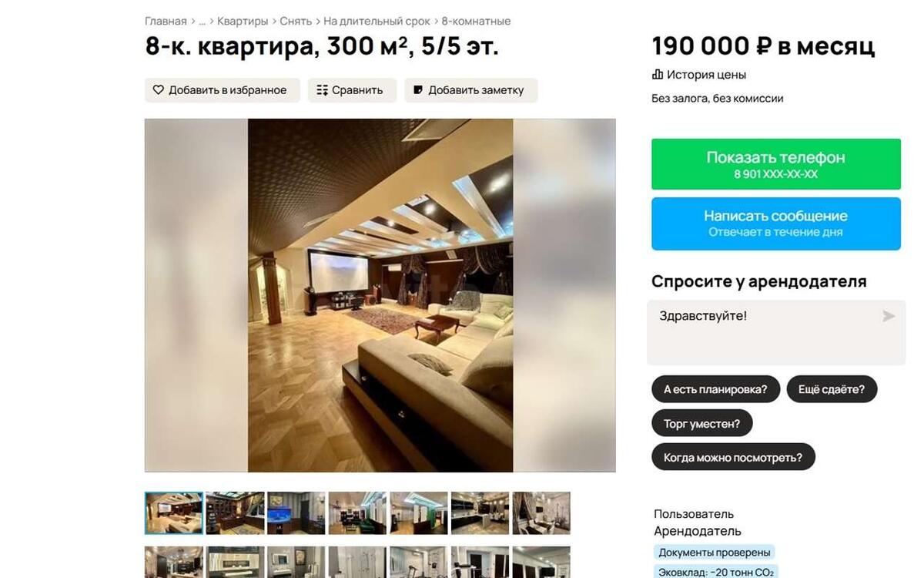This screenshot has height=578, width=924.
Task: Choose quick question Ещё сдаёте?
Action: pyautogui.click(x=832, y=389)
